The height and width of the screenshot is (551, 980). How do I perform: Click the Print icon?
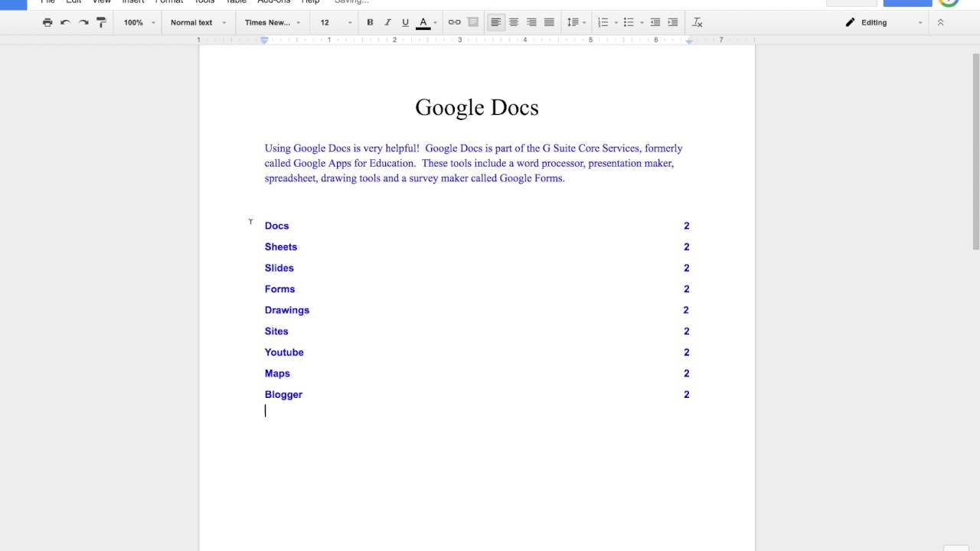[x=47, y=23]
